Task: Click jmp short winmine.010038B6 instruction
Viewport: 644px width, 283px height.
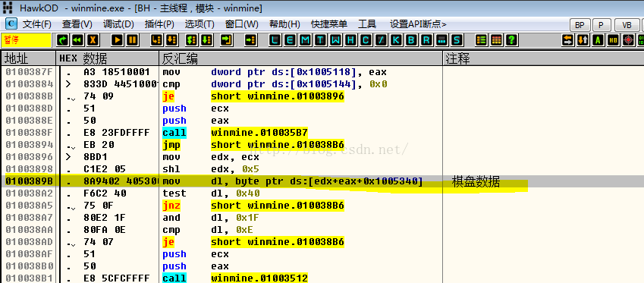Action: pyautogui.click(x=253, y=145)
